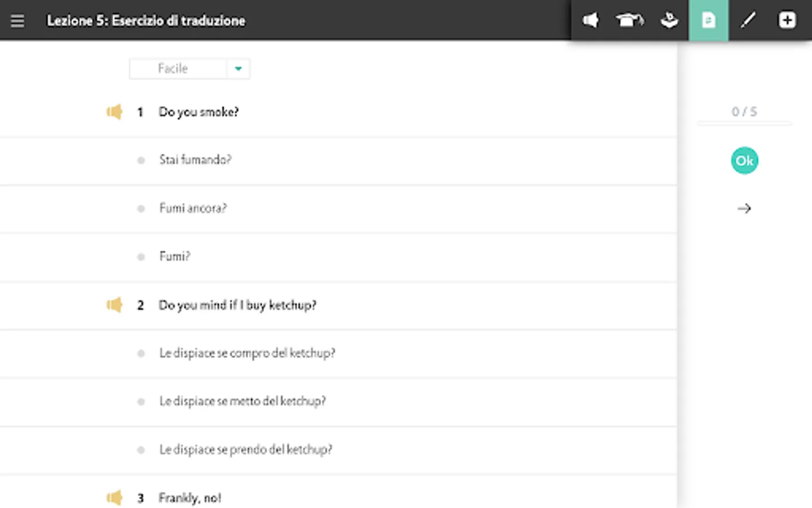812x508 pixels.
Task: Select "Le dispiace se compro del ketchup?"
Action: 247,353
